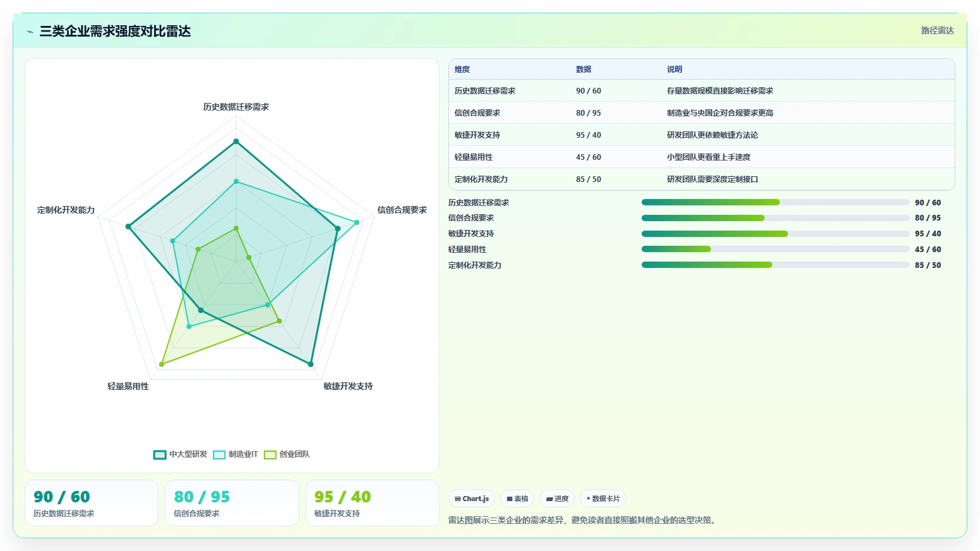Screen dimensions: 980x551
Task: Click the 信创合规要求 progress bar
Action: click(775, 218)
